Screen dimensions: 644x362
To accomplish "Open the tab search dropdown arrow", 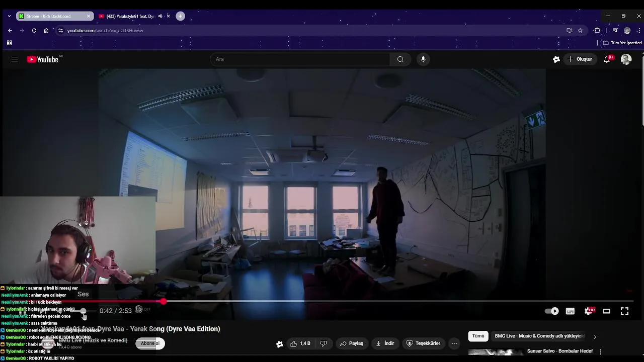I will tap(9, 16).
